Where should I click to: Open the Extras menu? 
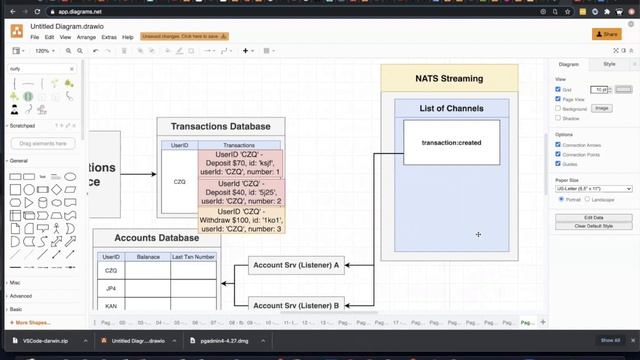pos(109,37)
